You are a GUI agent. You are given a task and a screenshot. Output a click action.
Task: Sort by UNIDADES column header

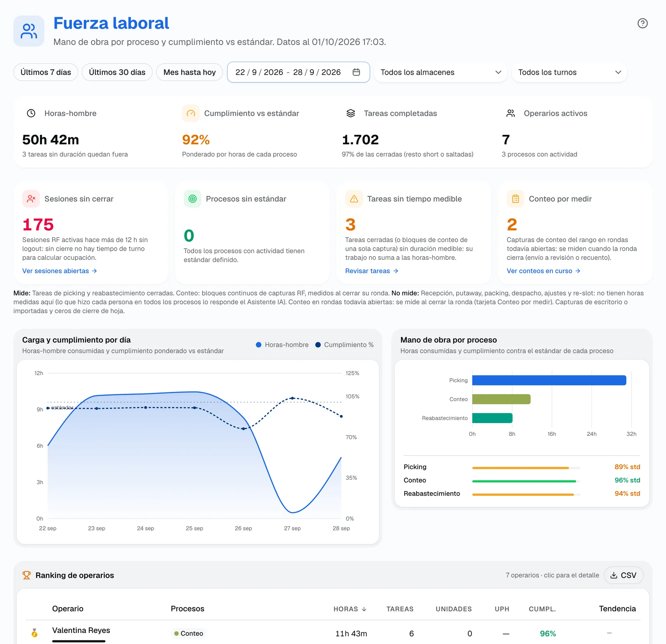454,609
